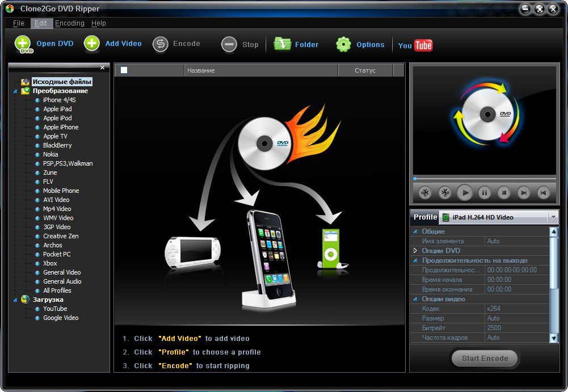Collapse Продолжительность на выходе group

tap(415, 260)
